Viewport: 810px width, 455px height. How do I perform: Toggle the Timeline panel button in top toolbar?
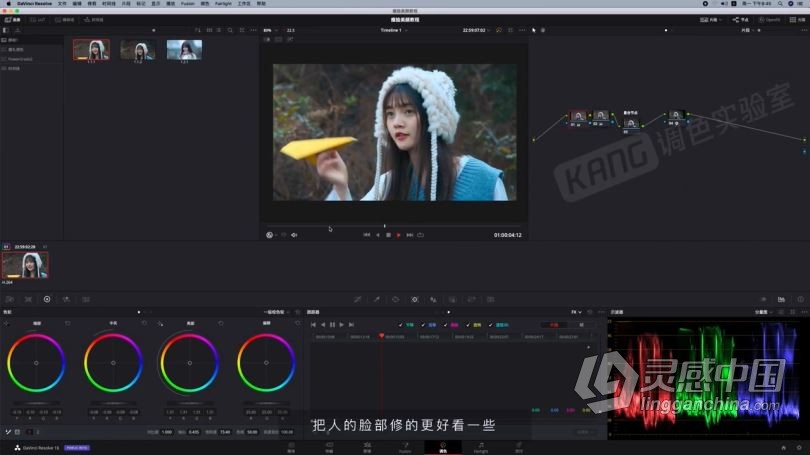point(94,20)
